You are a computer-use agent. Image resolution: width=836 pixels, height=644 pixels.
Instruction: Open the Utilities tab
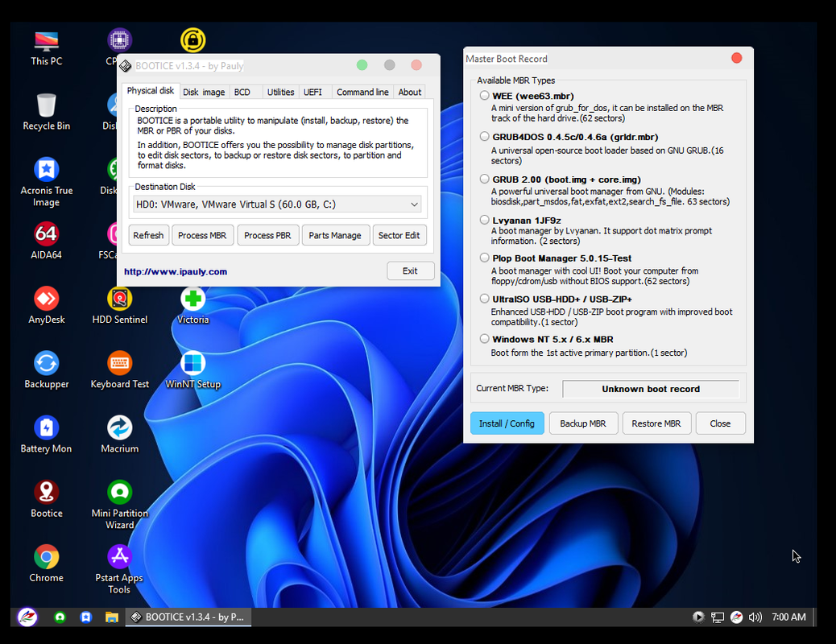click(x=280, y=92)
